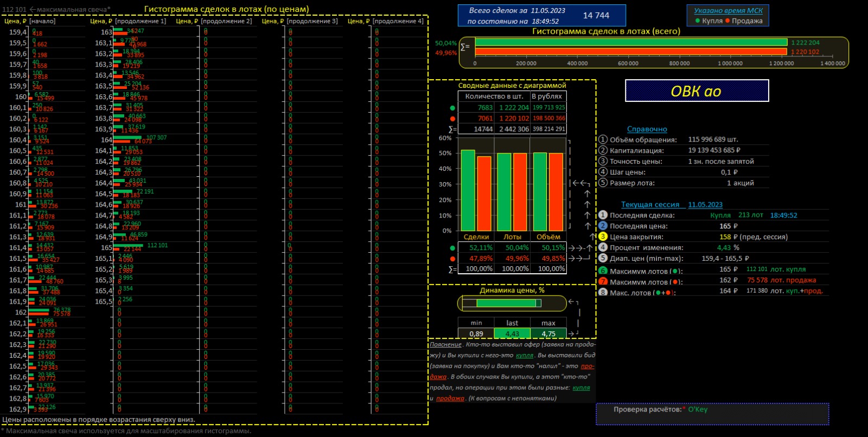
Task: Click the red 1 220 102 total lots bar
Action: pyautogui.click(x=631, y=52)
